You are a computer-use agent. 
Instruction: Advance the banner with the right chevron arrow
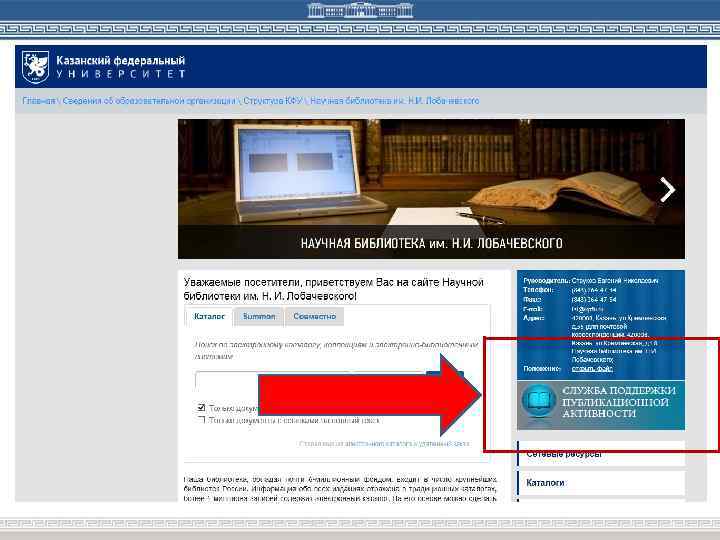(667, 190)
